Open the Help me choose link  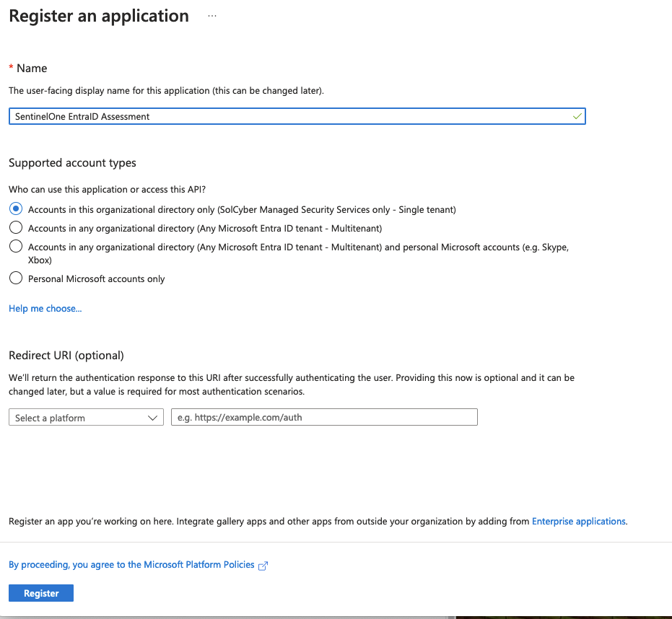(45, 309)
